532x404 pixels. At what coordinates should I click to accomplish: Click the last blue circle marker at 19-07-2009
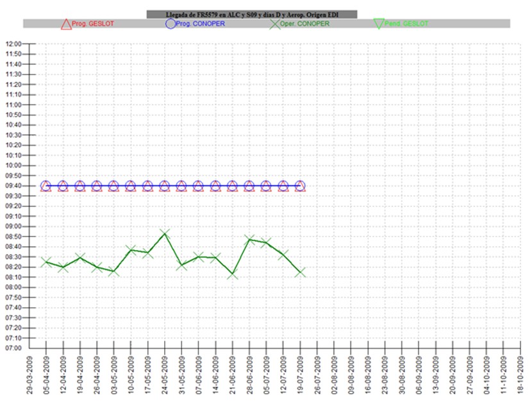pos(300,186)
